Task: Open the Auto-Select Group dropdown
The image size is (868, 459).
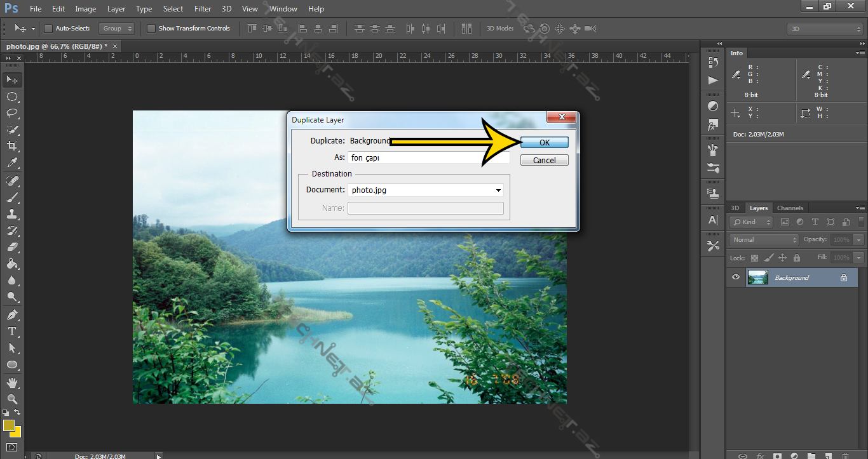Action: coord(118,29)
